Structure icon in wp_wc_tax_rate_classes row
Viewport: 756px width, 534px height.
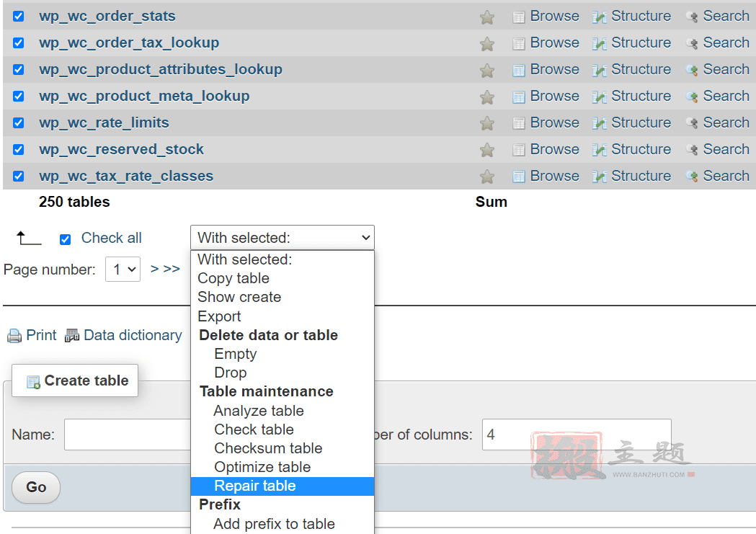tap(600, 177)
